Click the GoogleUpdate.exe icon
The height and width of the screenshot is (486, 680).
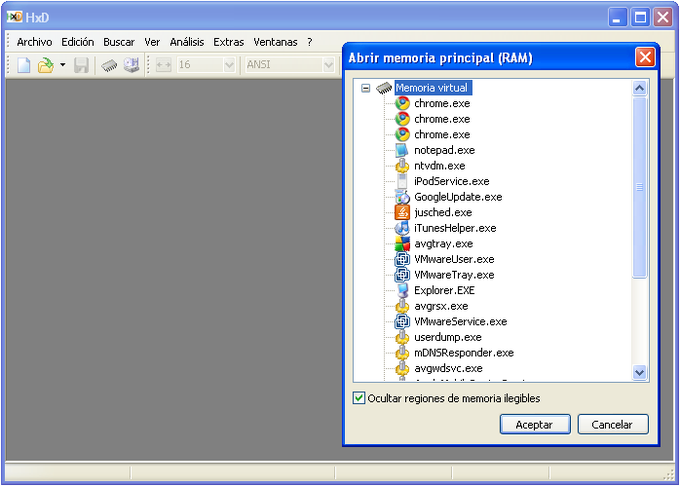(x=402, y=197)
